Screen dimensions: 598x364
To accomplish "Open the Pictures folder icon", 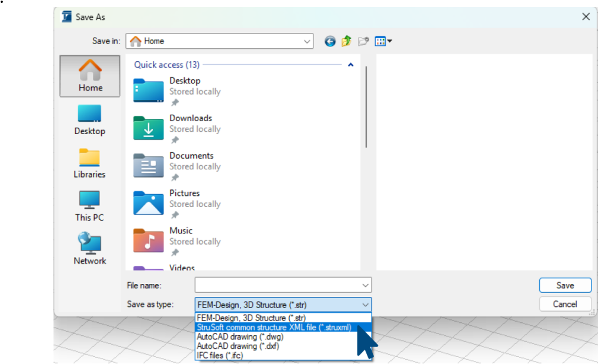I will (148, 203).
